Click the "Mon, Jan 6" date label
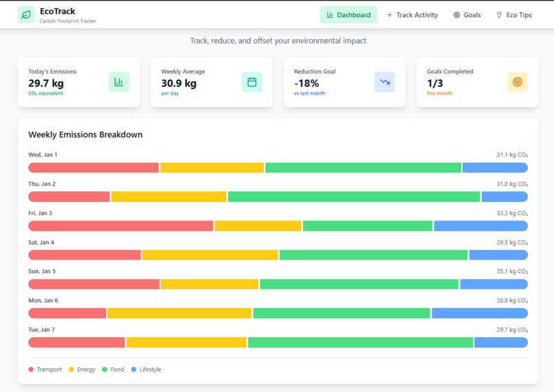Viewport: 554px width, 392px height. (43, 300)
